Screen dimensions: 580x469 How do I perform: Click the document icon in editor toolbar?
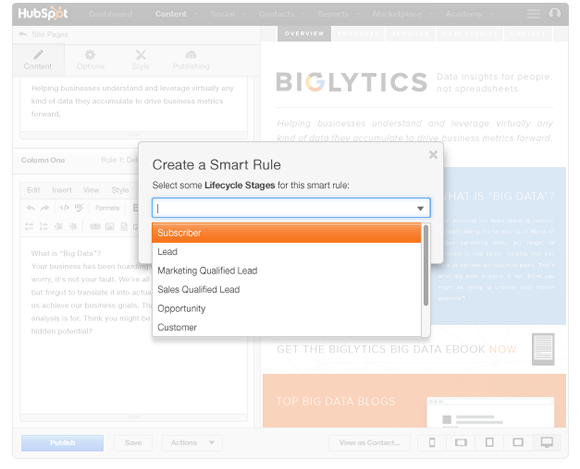tap(124, 226)
